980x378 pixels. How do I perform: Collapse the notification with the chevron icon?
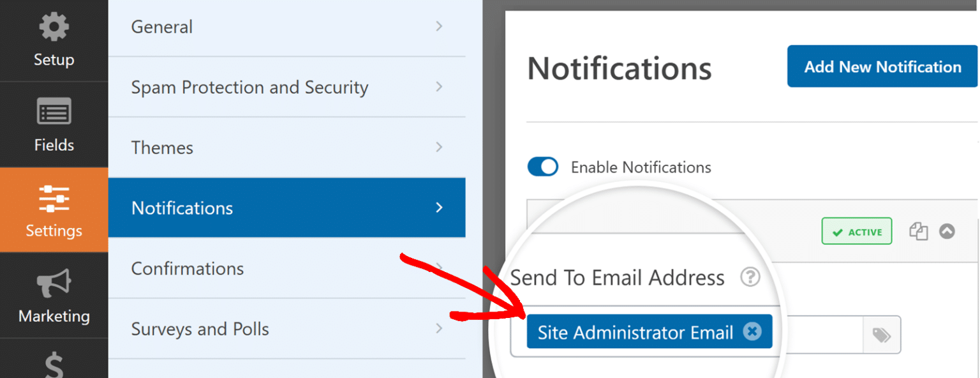point(947,231)
